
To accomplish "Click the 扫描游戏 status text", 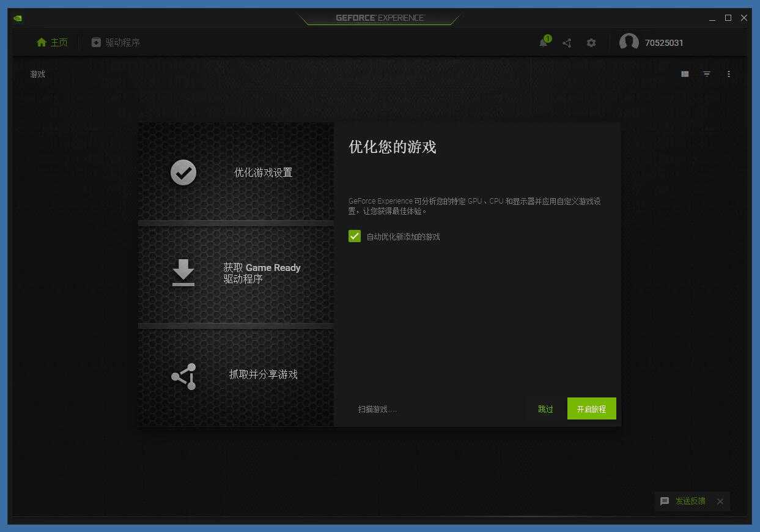I will pos(377,409).
